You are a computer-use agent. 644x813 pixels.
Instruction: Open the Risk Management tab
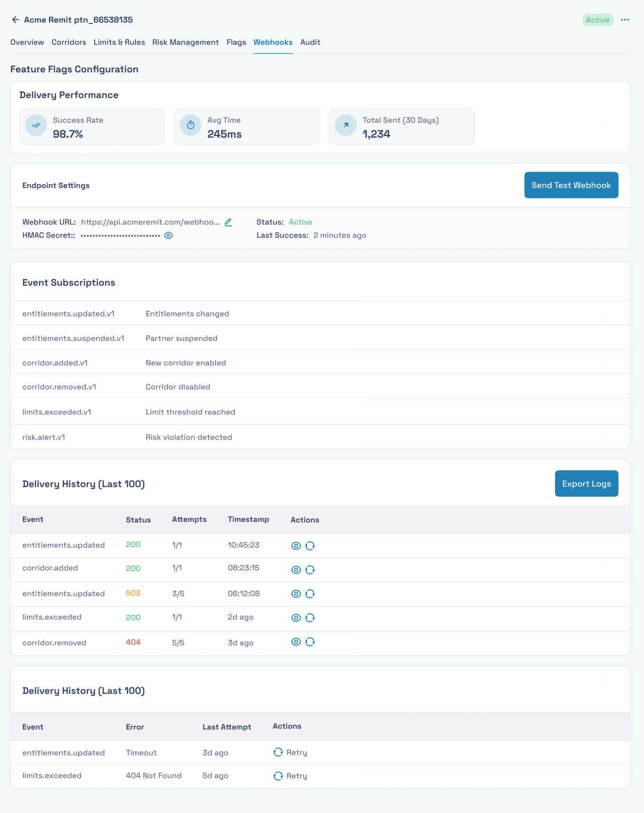186,42
